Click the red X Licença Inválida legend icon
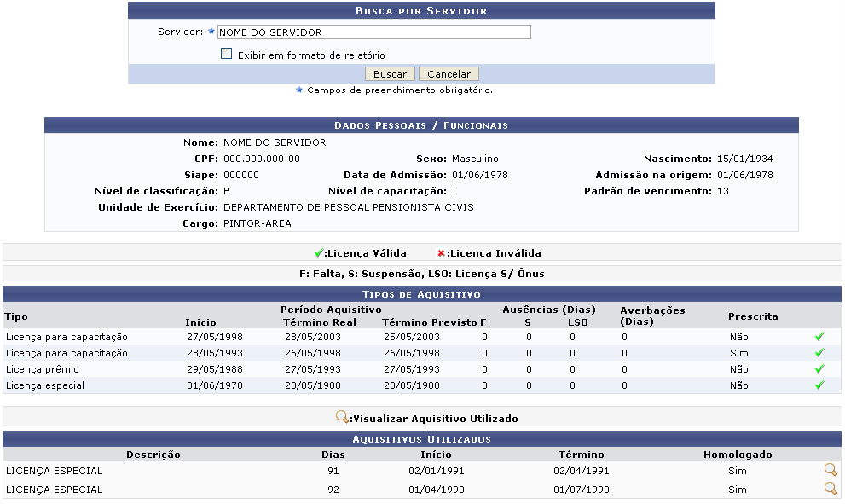The height and width of the screenshot is (504, 845). pyautogui.click(x=442, y=253)
